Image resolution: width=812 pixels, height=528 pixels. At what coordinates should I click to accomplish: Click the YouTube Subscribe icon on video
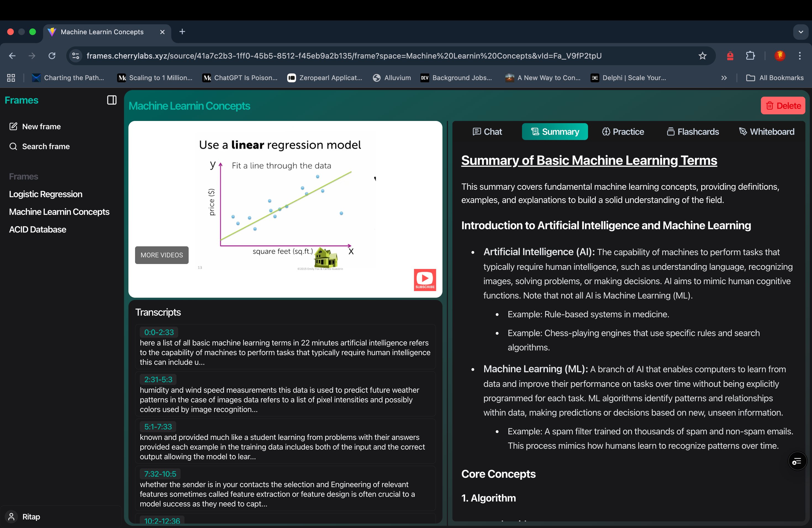click(x=425, y=280)
